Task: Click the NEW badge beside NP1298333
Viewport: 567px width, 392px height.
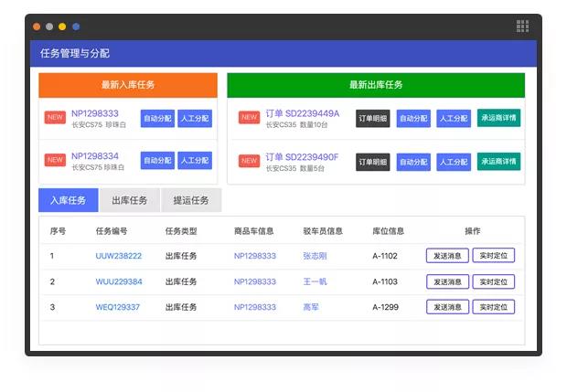Action: pos(55,118)
